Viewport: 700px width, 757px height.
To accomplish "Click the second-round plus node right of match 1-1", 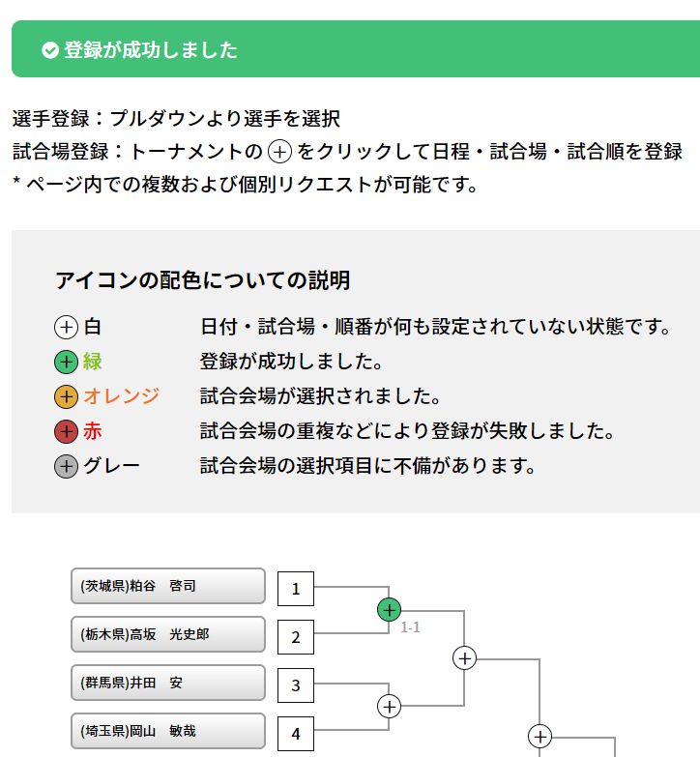I will pyautogui.click(x=465, y=658).
